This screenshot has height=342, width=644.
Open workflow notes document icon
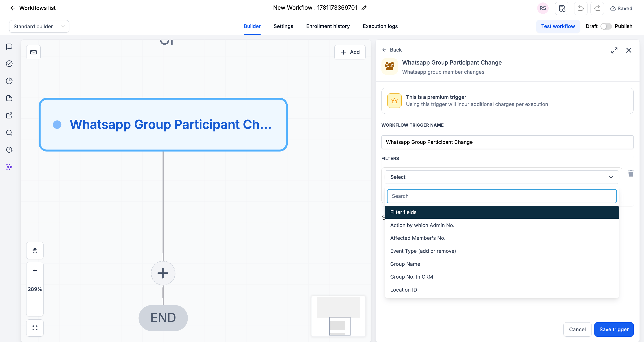(x=562, y=8)
